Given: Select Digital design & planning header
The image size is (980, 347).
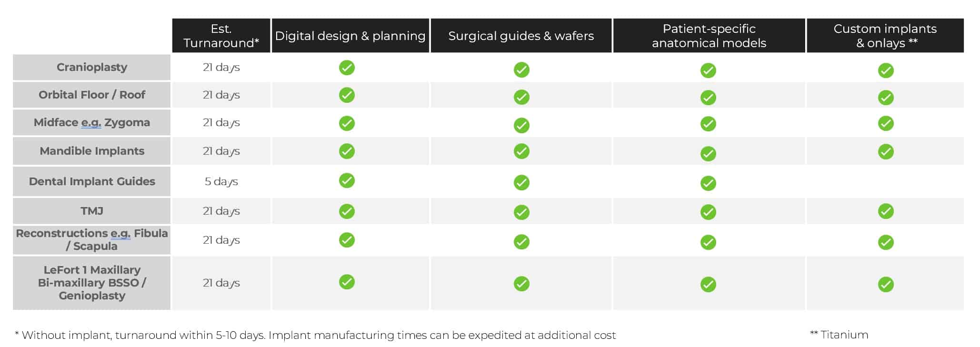Looking at the screenshot, I should (x=350, y=36).
